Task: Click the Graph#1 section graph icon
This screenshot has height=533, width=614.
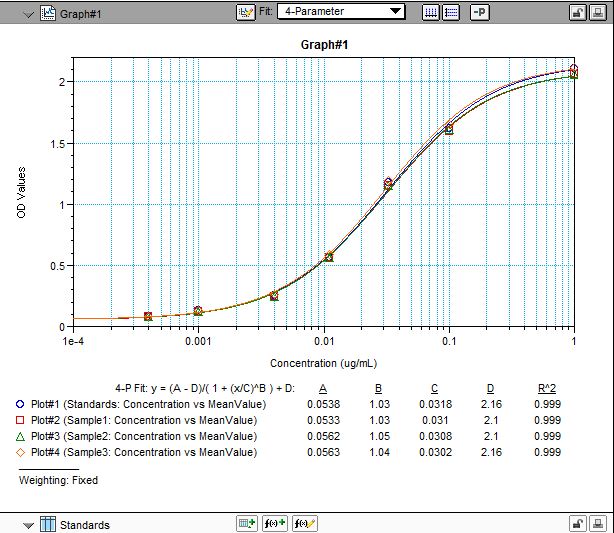Action: [48, 13]
